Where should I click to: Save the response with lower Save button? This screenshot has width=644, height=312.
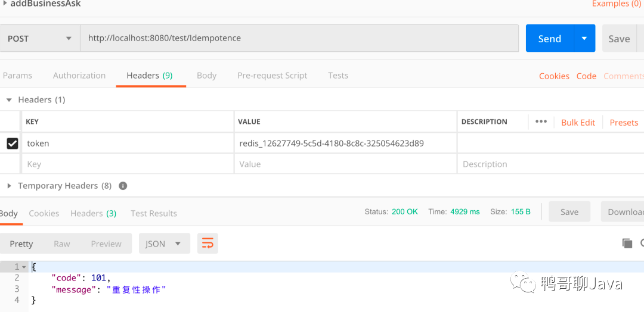569,211
